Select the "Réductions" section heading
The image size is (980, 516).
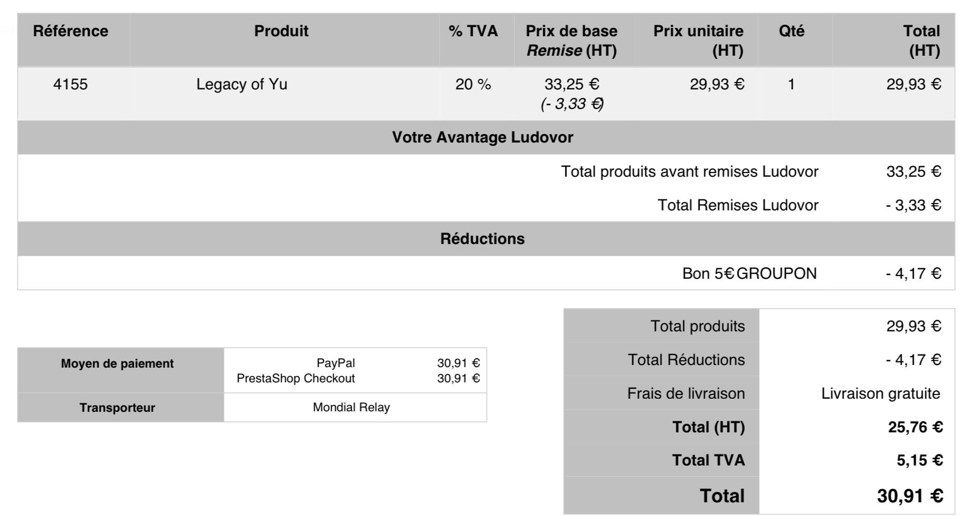click(x=482, y=239)
